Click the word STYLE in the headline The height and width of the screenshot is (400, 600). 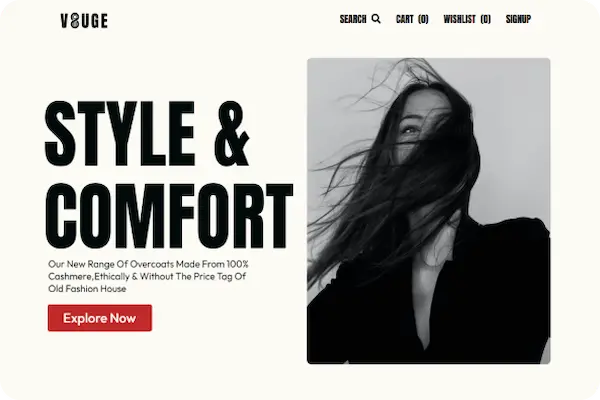[121, 133]
